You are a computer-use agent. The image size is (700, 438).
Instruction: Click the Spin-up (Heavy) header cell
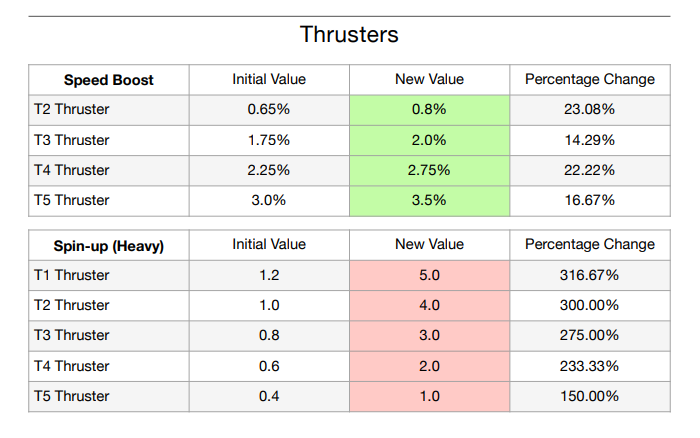click(x=109, y=245)
